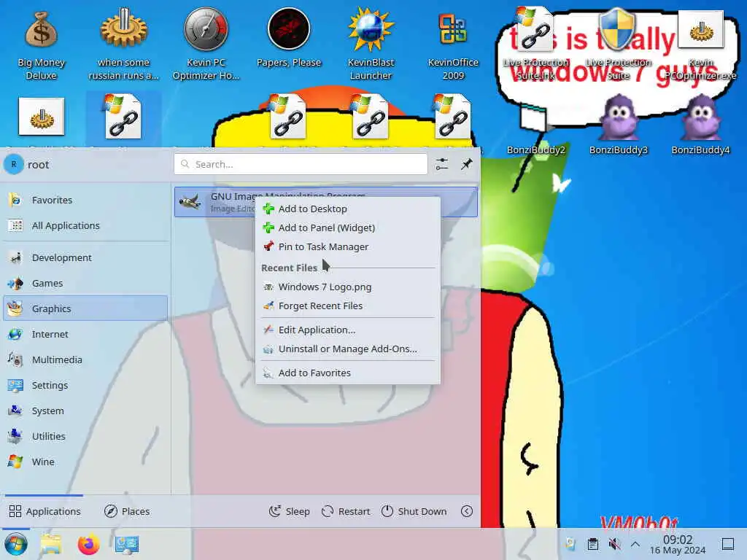Screen dimensions: 747x560
Task: Click the muted volume tray icon
Action: point(614,544)
